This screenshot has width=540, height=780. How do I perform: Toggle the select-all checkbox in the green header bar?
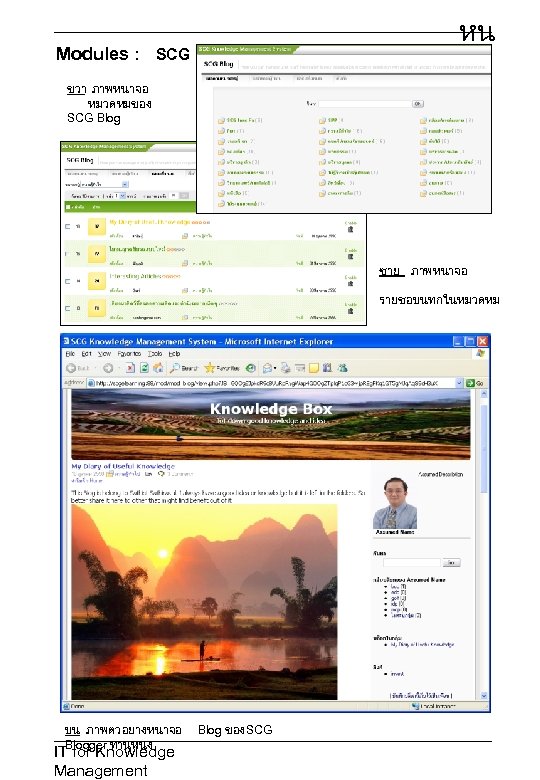68,207
